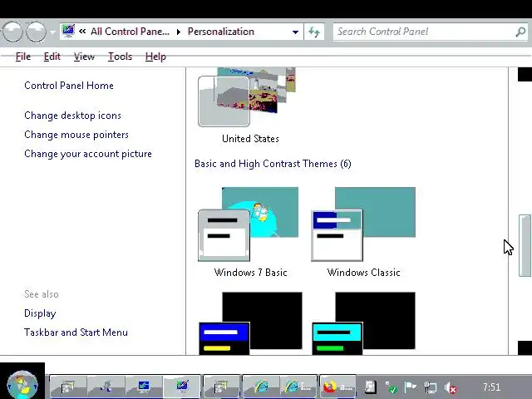Open taskbar button with blue monitor icon
Screen dimensions: 532x399
coord(144,386)
